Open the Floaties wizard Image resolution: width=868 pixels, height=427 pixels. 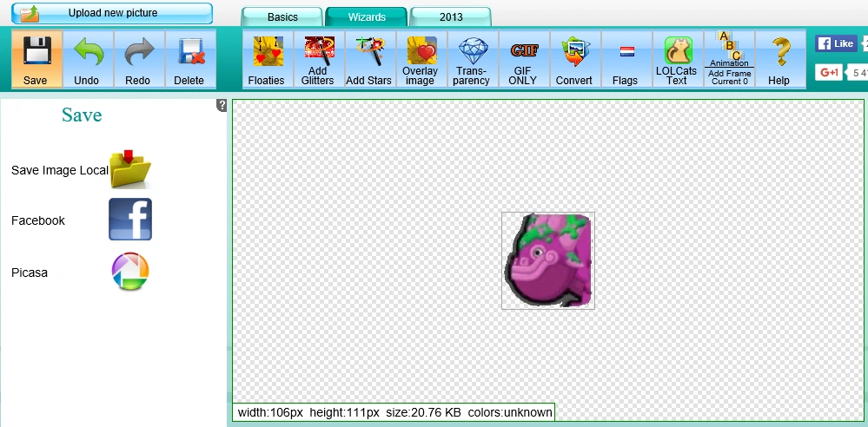[268, 59]
